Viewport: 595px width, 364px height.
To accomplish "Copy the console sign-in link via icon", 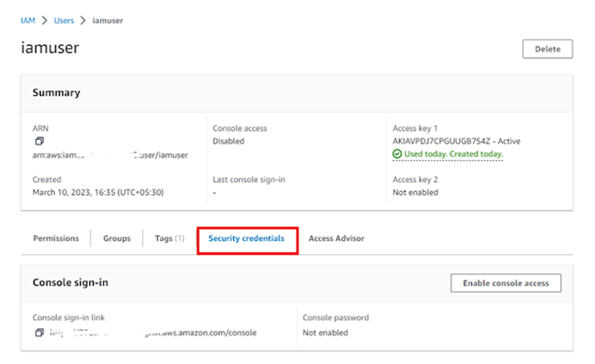I will point(39,333).
